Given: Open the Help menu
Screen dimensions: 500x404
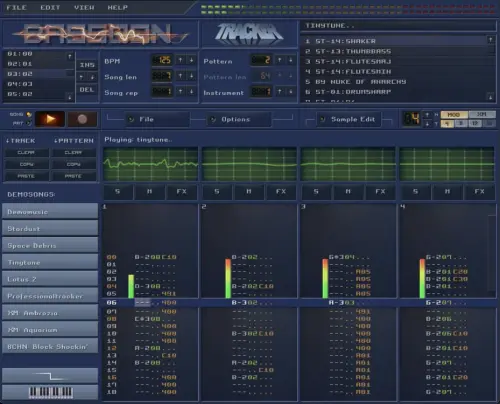Looking at the screenshot, I should pyautogui.click(x=117, y=7).
